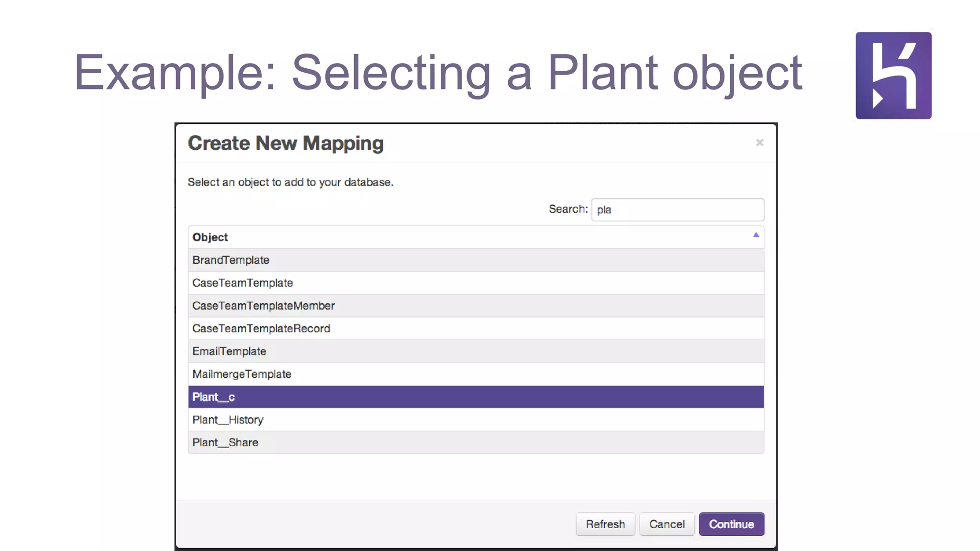
Task: Select the CaseTeamTemplateMember row
Action: click(476, 306)
